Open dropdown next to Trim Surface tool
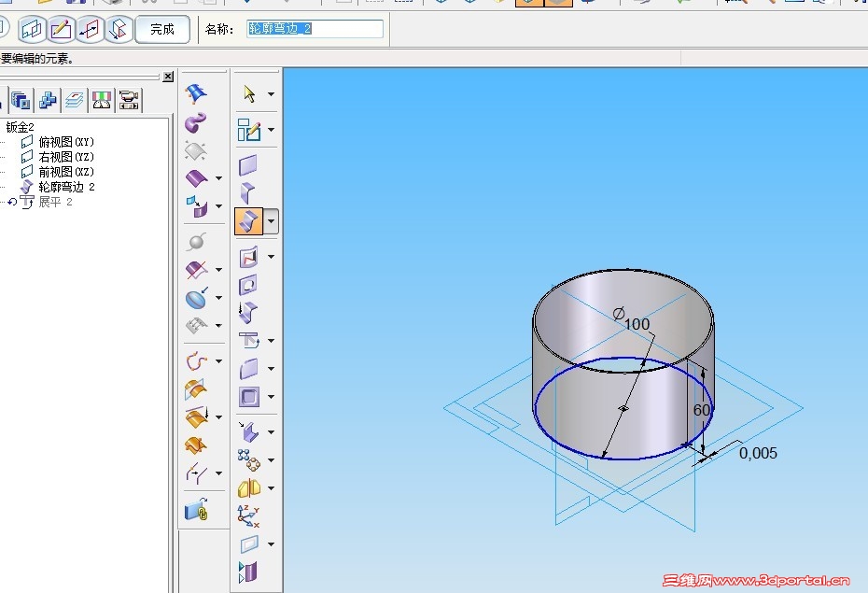The image size is (868, 593). click(x=218, y=270)
